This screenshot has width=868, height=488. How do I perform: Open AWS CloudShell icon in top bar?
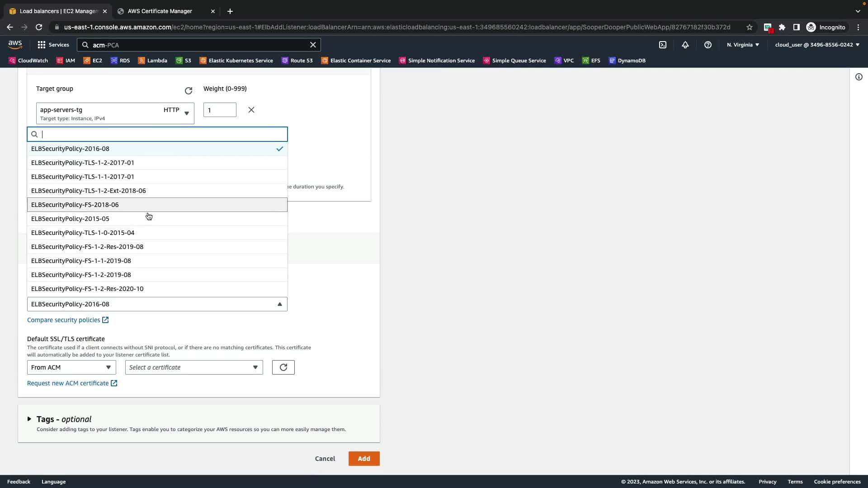coord(662,45)
